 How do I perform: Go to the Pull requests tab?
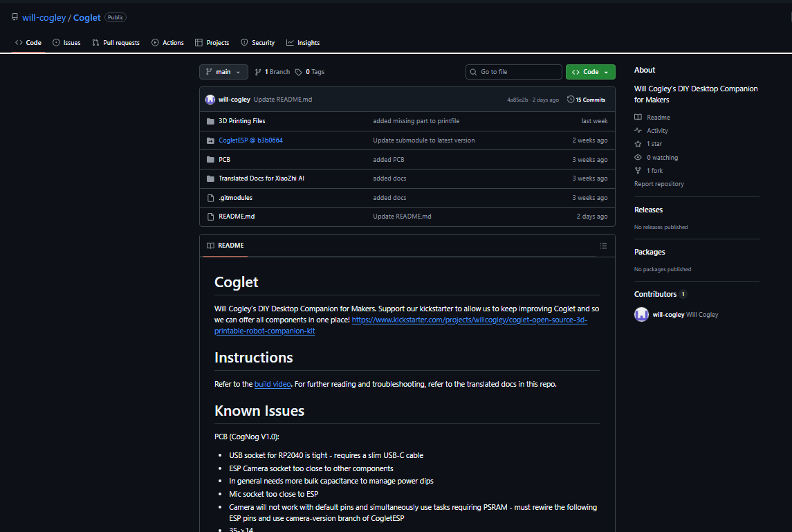click(116, 43)
